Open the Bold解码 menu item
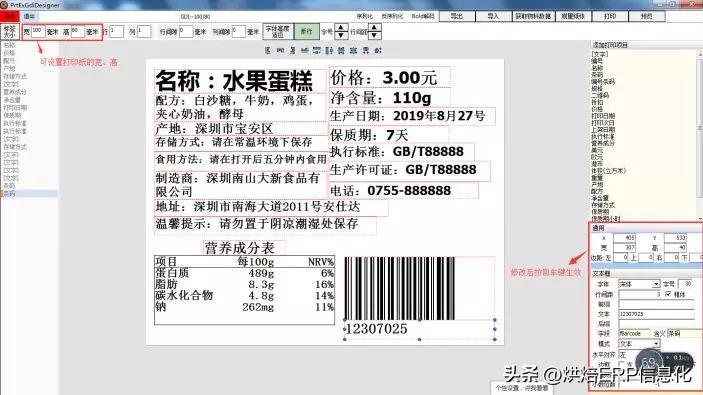This screenshot has width=703, height=395. (423, 16)
